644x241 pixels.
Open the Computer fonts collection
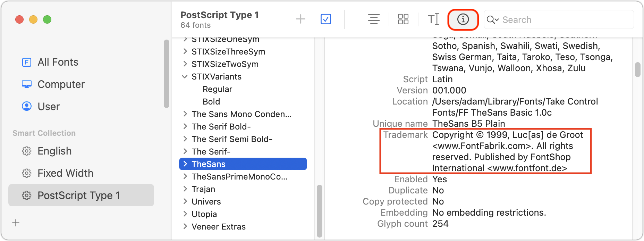click(61, 84)
